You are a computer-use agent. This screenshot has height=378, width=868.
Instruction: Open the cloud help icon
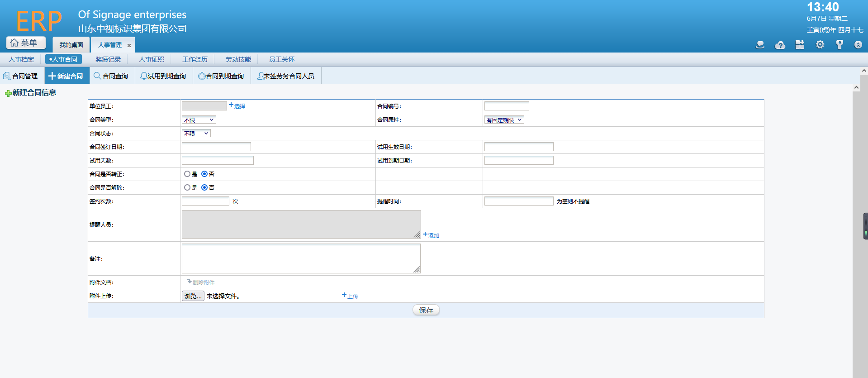[x=780, y=44]
